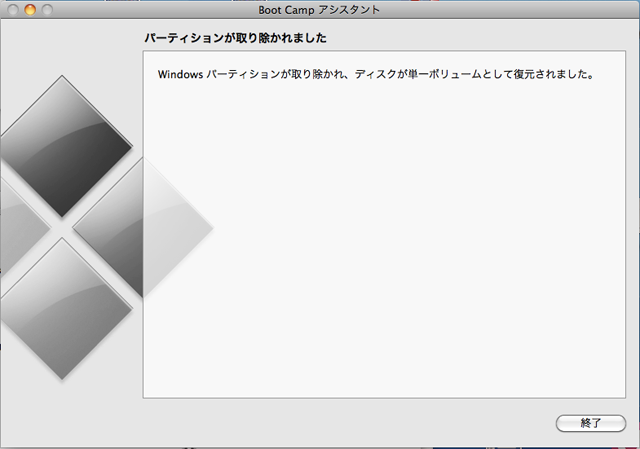Click the パーティションが取り除かれました heading
The height and width of the screenshot is (449, 640).
(236, 38)
